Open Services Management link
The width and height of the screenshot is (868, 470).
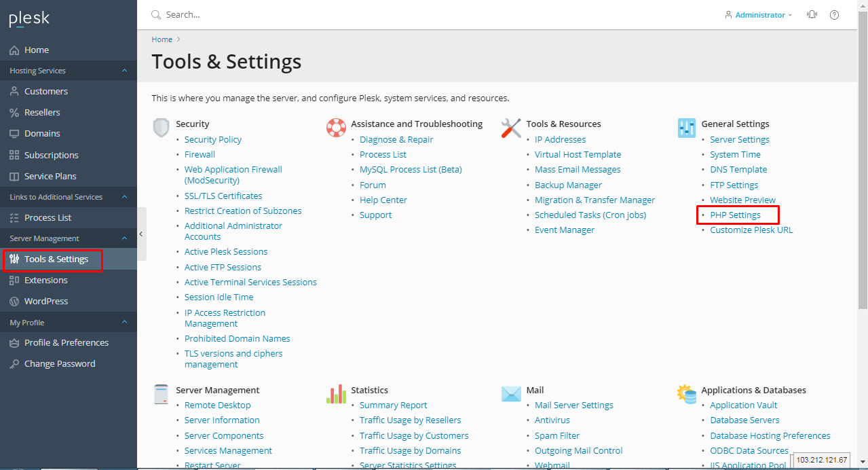(x=228, y=451)
